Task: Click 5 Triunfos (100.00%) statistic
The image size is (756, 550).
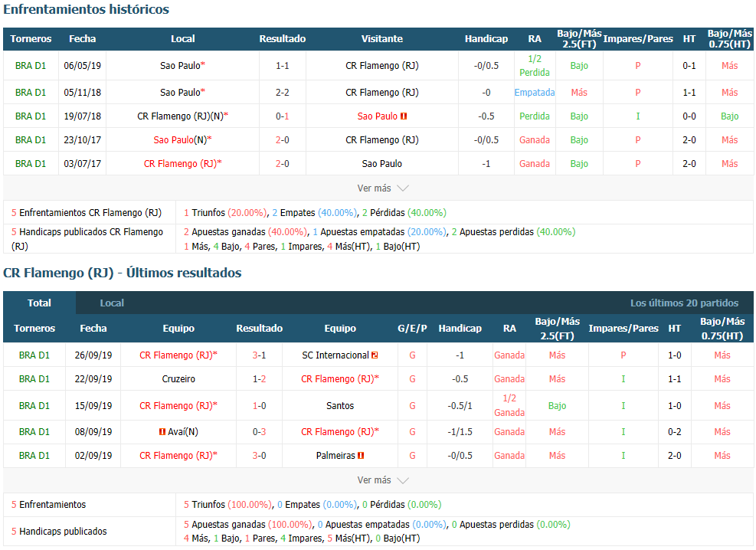Action: (x=227, y=505)
